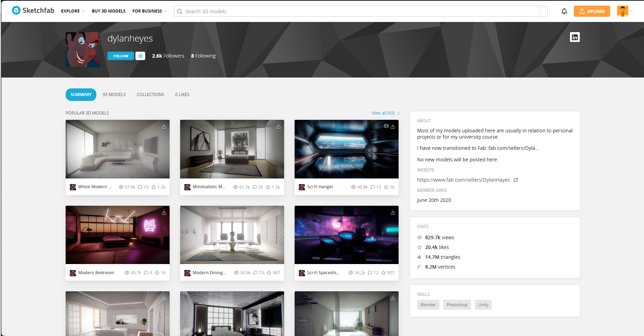The height and width of the screenshot is (336, 644).
Task: Open the Sketchfab home logo
Action: coord(33,10)
